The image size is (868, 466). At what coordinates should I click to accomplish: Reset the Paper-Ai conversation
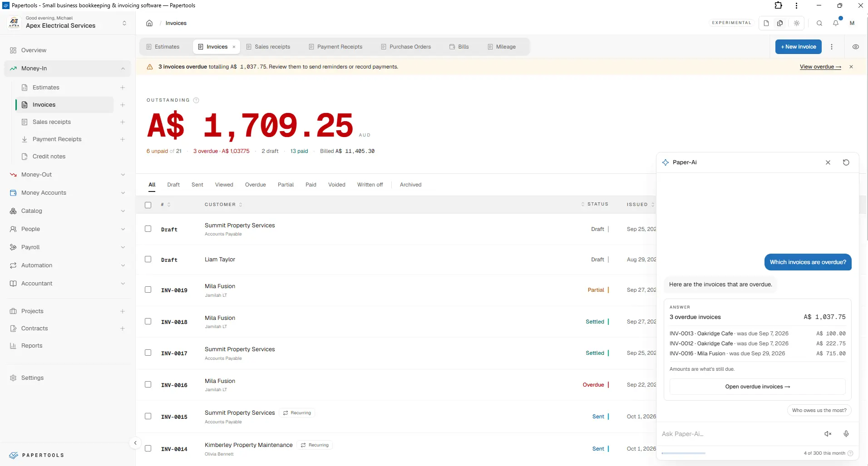pos(846,162)
